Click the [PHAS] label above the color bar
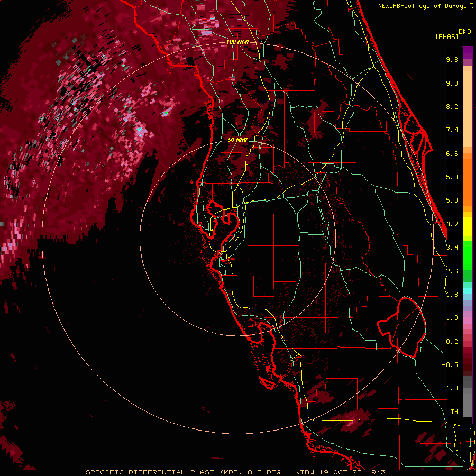 tap(447, 36)
